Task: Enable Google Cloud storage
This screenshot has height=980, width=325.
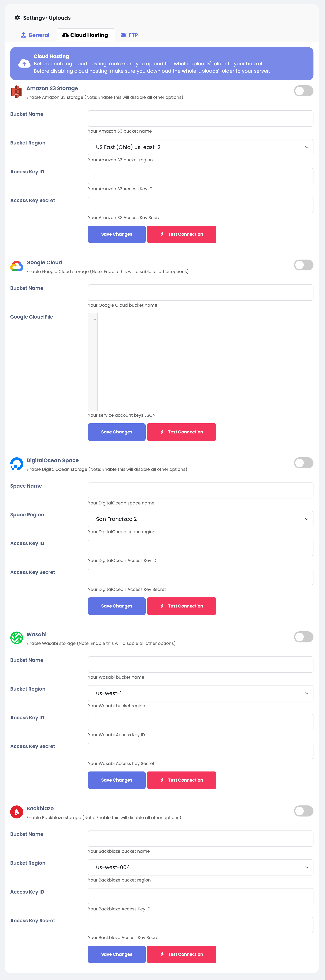Action: pyautogui.click(x=303, y=265)
